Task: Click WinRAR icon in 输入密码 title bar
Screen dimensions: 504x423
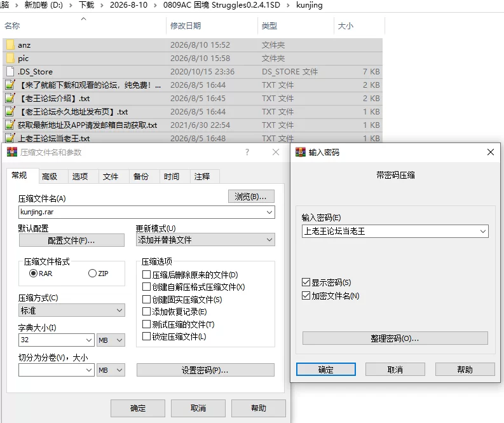Action: [301, 152]
